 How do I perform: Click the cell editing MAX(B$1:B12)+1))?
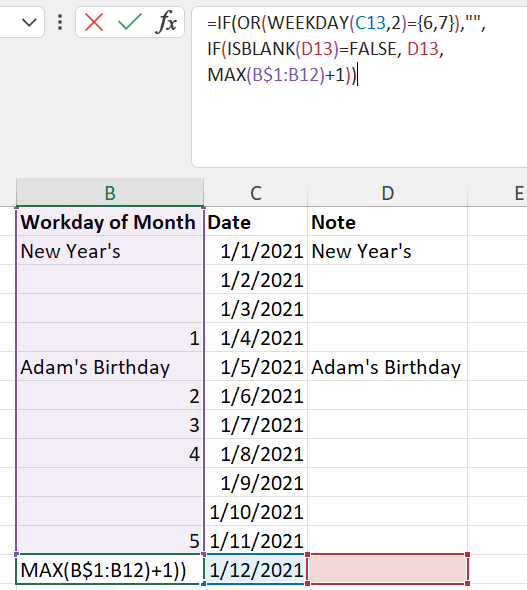coord(110,569)
